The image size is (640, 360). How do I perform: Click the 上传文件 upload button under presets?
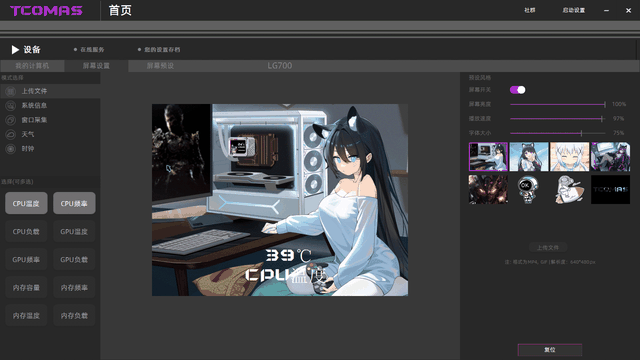pyautogui.click(x=548, y=248)
